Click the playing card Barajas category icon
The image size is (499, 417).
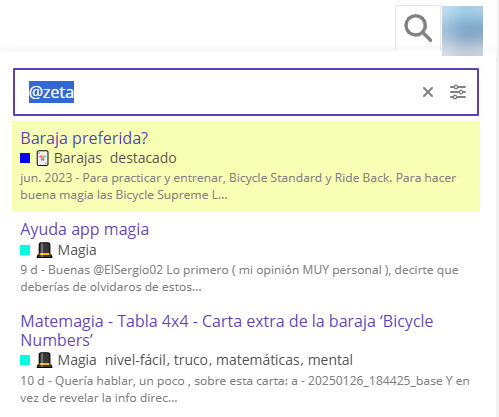coord(43,158)
